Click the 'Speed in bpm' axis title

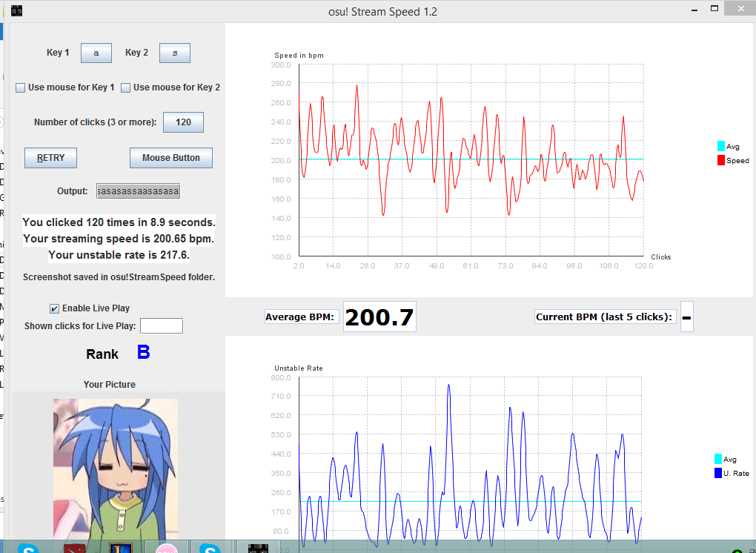point(299,56)
